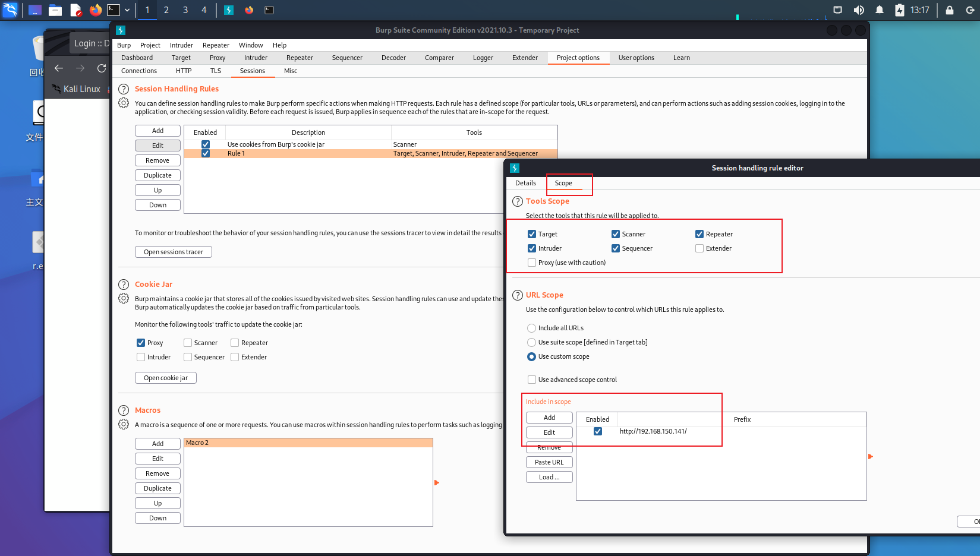
Task: Switch to workspace 3
Action: (185, 10)
